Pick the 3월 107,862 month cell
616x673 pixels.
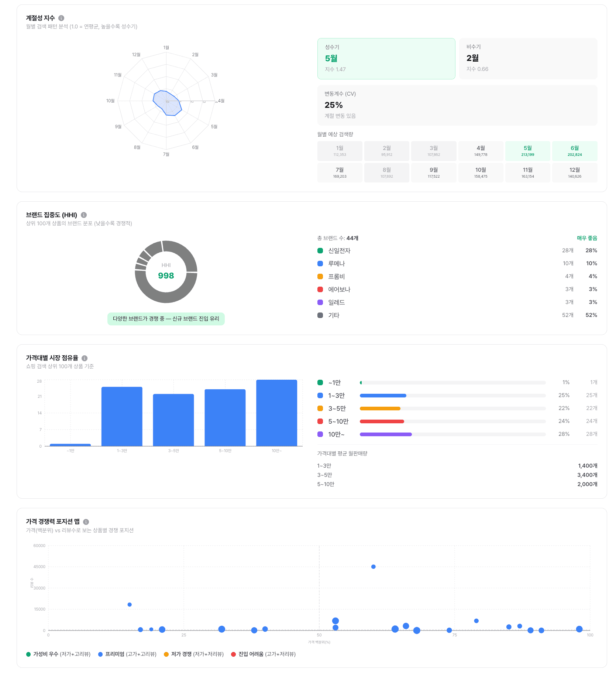[x=434, y=151]
